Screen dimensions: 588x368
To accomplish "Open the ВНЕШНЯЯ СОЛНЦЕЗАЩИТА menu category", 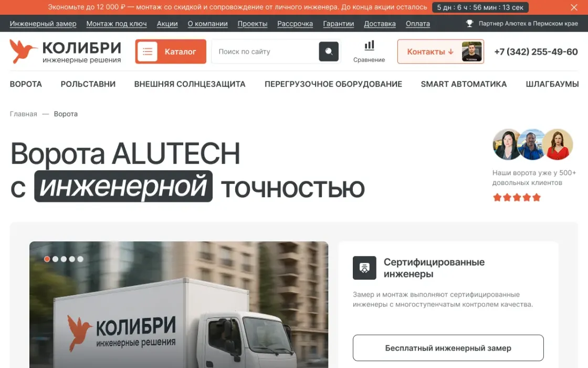I will [x=190, y=84].
